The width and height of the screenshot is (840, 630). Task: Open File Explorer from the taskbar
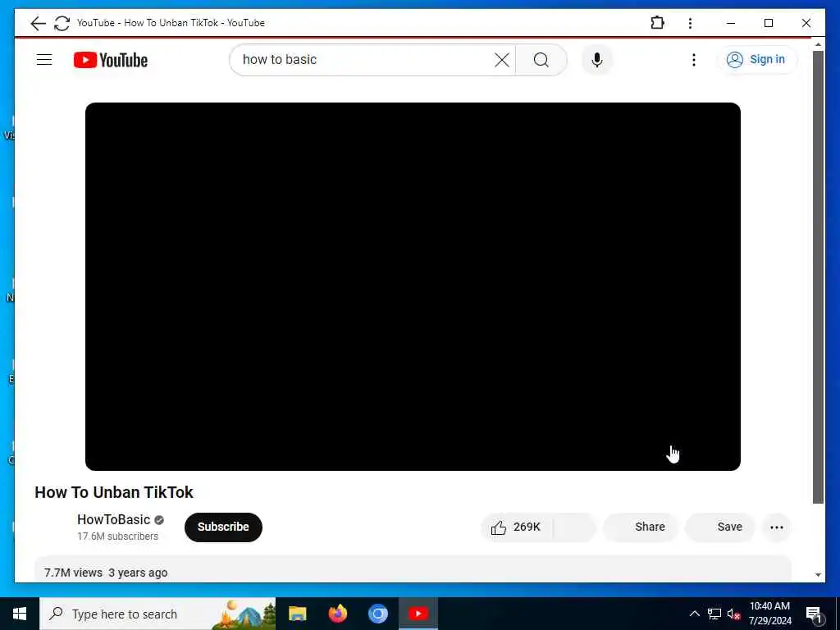click(x=297, y=614)
